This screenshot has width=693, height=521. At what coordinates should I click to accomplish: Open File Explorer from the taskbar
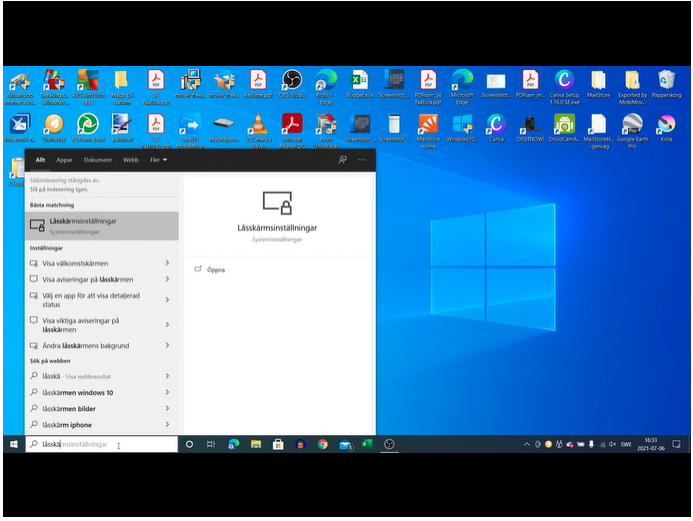coord(256,444)
